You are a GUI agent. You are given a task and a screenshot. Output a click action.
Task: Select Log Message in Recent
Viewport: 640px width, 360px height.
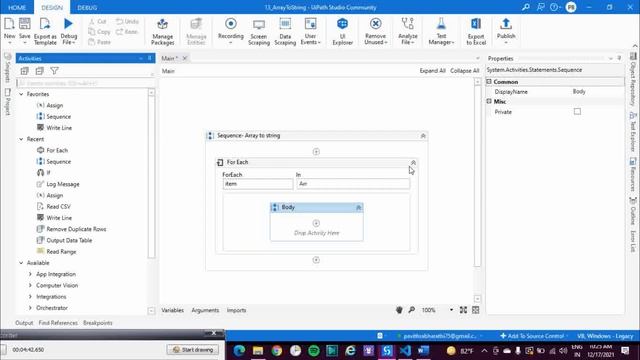coord(62,184)
